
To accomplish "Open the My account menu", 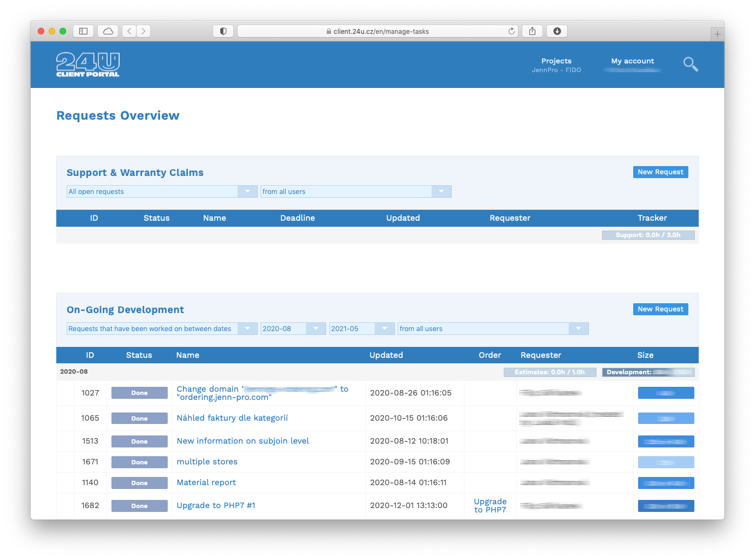I will (633, 61).
